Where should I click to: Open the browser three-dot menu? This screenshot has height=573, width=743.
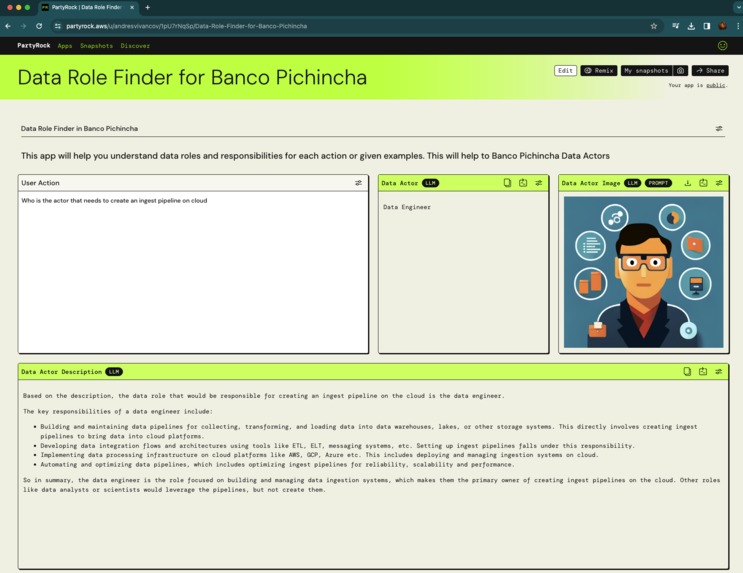point(738,26)
